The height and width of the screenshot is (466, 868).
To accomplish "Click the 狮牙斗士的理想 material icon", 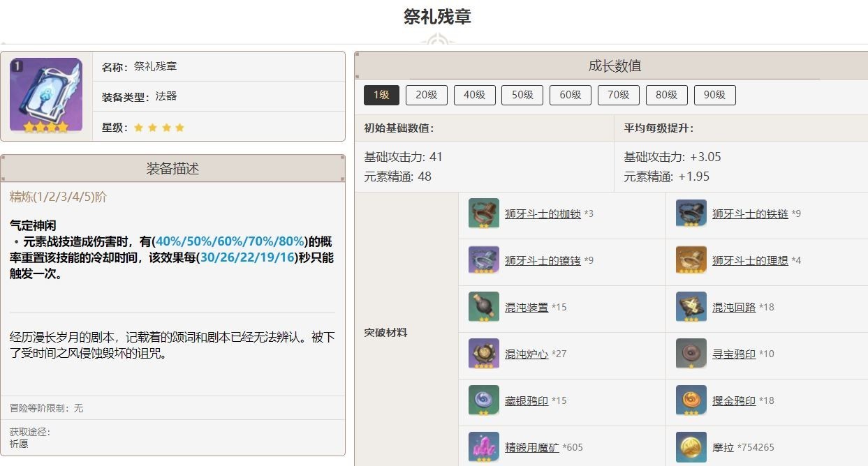I will point(691,260).
